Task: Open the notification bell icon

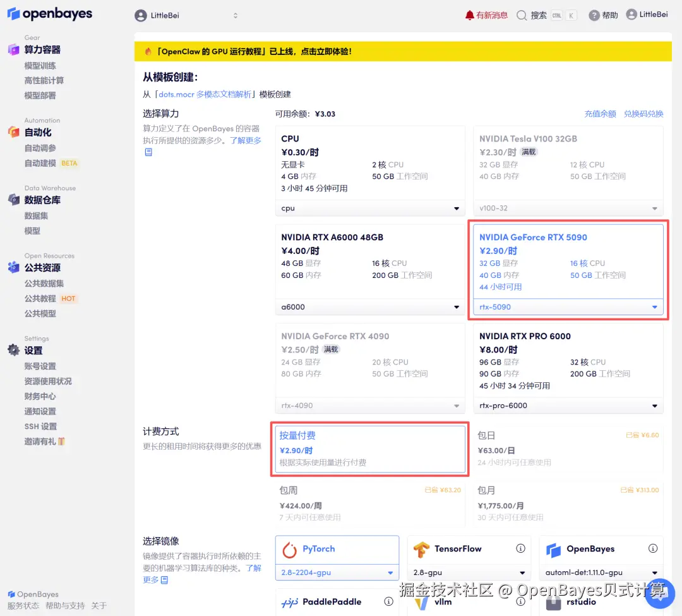Action: click(469, 15)
